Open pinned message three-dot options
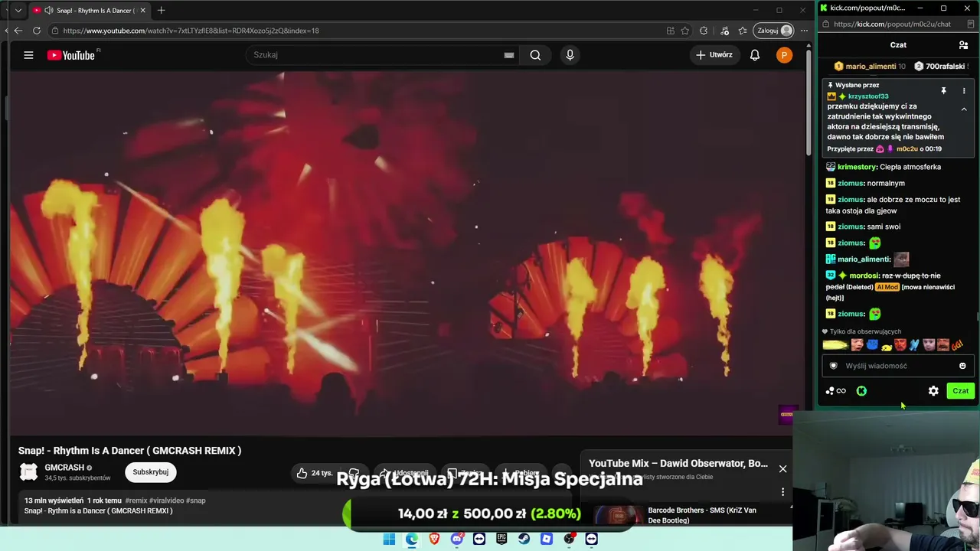This screenshot has width=980, height=551. point(964,91)
